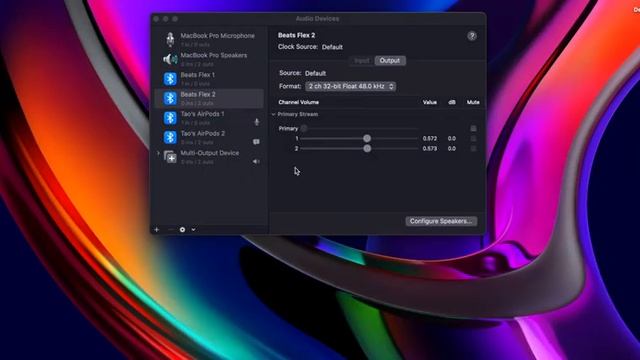Screen dimensions: 640x360
Task: Click the 0.0 dB value for channel 1
Action: pyautogui.click(x=451, y=139)
